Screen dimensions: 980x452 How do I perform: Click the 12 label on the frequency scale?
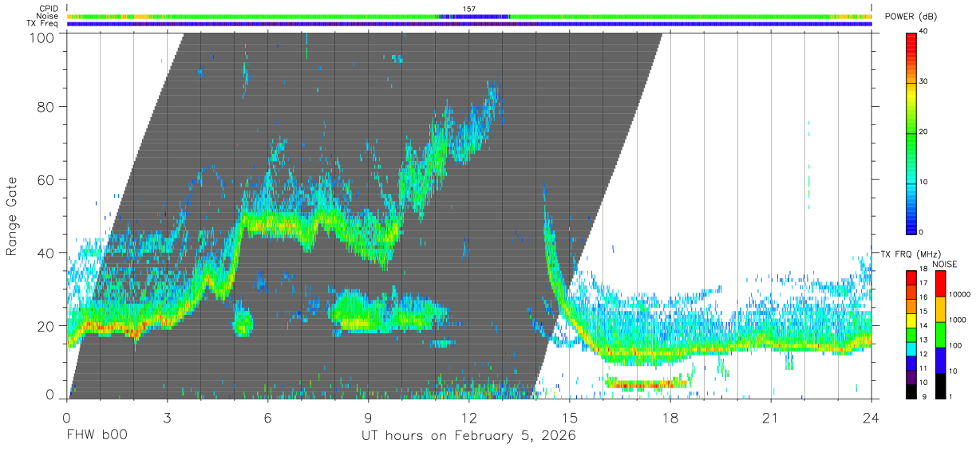tap(923, 354)
